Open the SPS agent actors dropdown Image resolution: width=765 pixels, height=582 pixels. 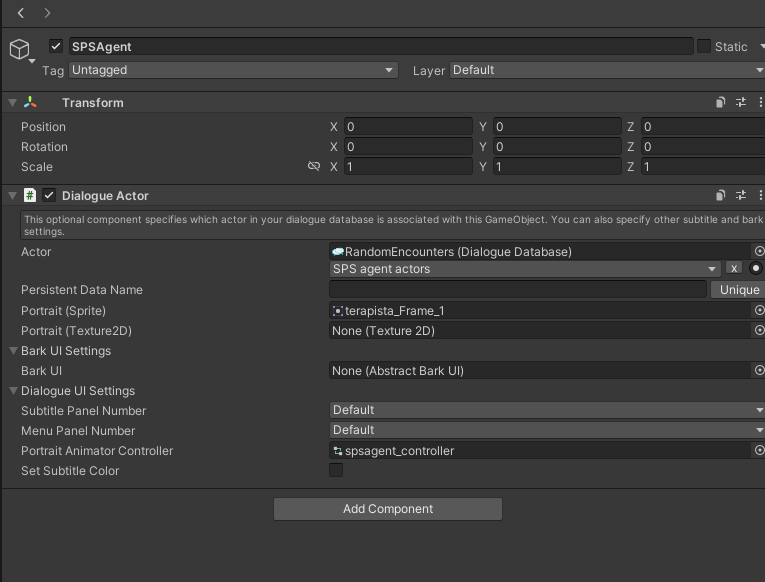click(525, 269)
